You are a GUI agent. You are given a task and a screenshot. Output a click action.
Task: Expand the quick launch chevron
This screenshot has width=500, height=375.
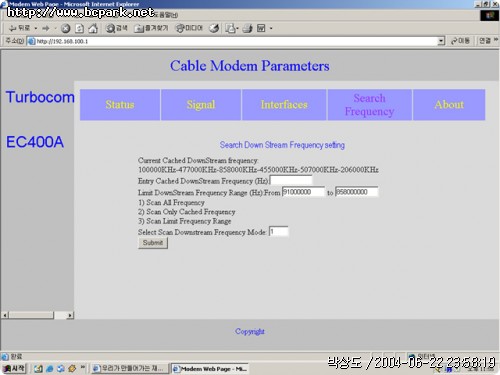pos(83,367)
